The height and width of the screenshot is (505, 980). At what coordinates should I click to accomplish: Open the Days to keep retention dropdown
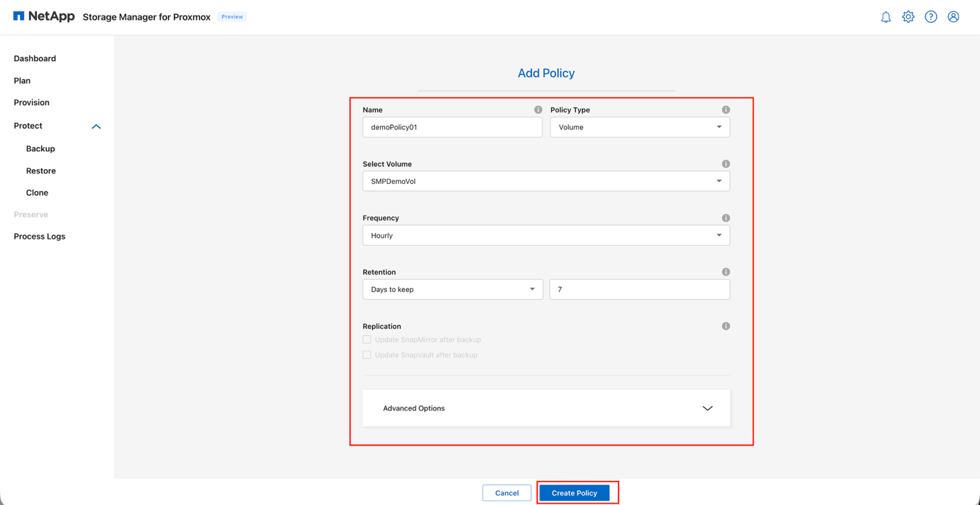(x=452, y=289)
